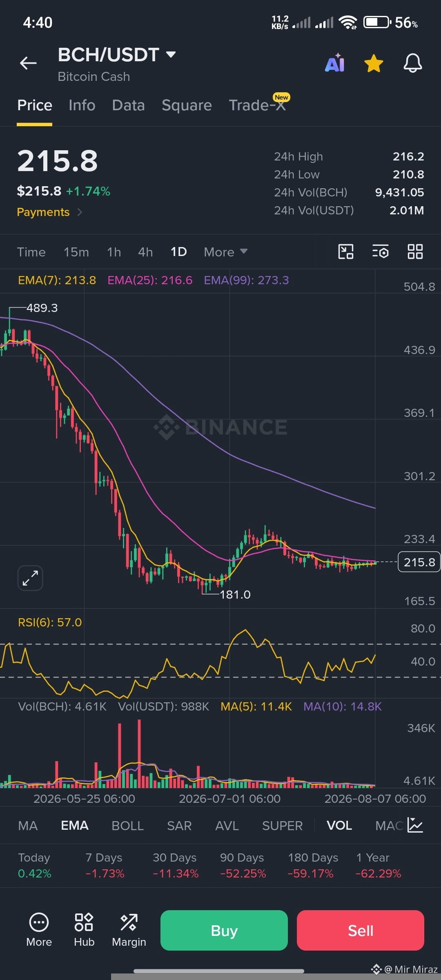The height and width of the screenshot is (980, 441).
Task: Select the Time interval
Action: pos(31,252)
